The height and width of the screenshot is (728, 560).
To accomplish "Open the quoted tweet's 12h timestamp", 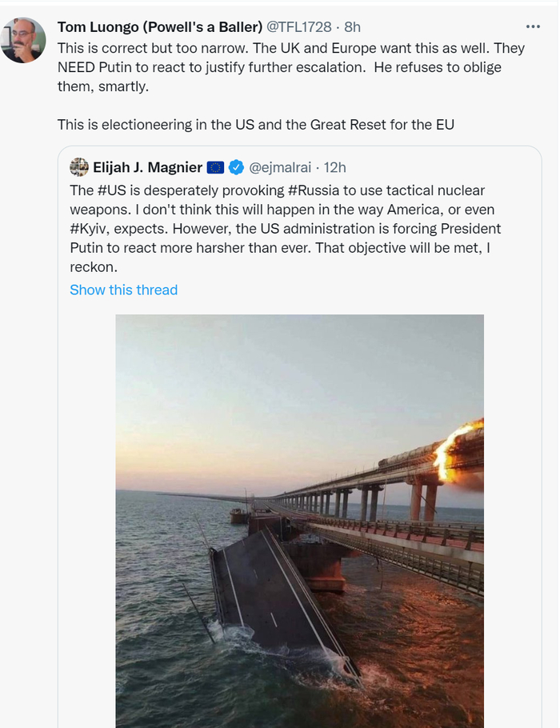I will [334, 167].
